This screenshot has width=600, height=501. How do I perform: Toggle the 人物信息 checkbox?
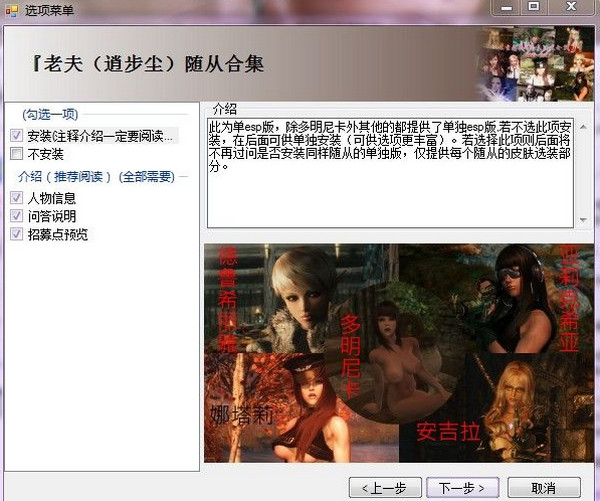click(x=16, y=197)
